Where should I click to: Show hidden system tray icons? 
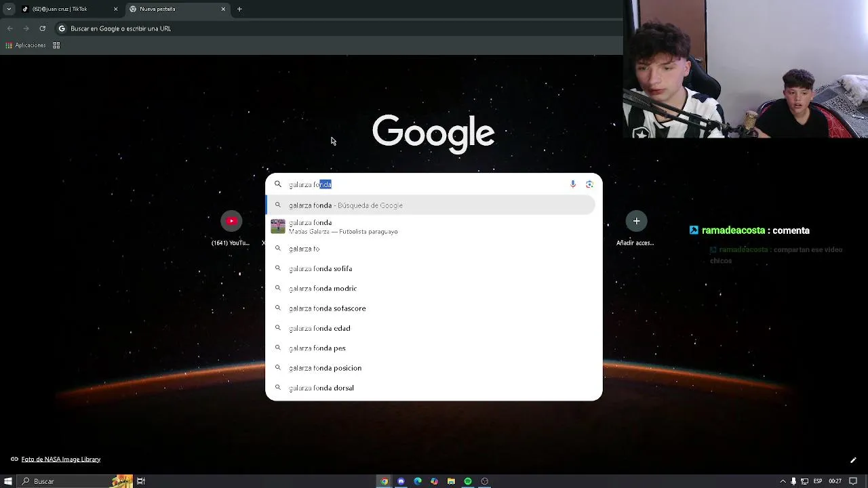(783, 481)
